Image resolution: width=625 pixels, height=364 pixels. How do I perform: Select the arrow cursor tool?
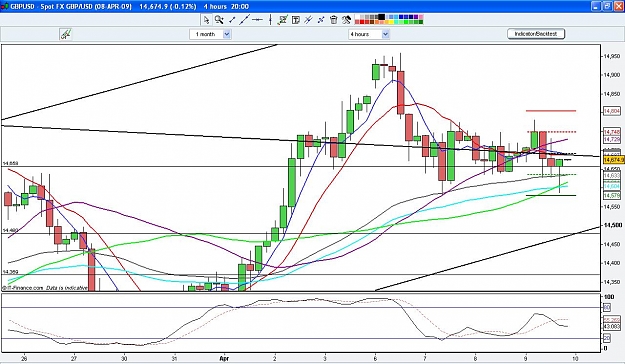point(206,20)
